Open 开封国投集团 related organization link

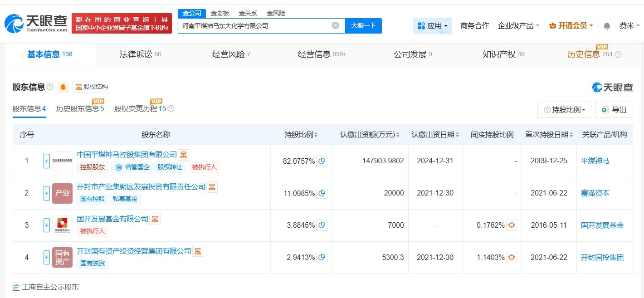coord(602,258)
